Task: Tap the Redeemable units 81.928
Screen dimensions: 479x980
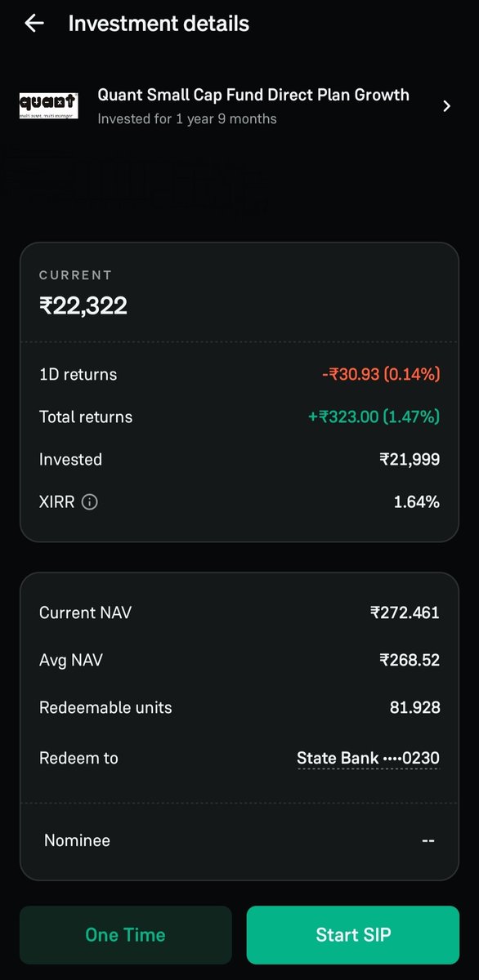Action: tap(414, 707)
